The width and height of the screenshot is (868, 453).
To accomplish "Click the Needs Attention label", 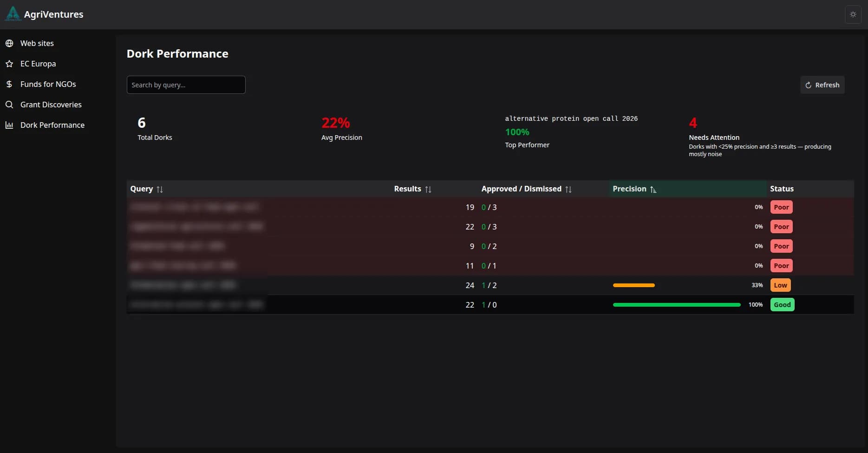I will coord(714,138).
